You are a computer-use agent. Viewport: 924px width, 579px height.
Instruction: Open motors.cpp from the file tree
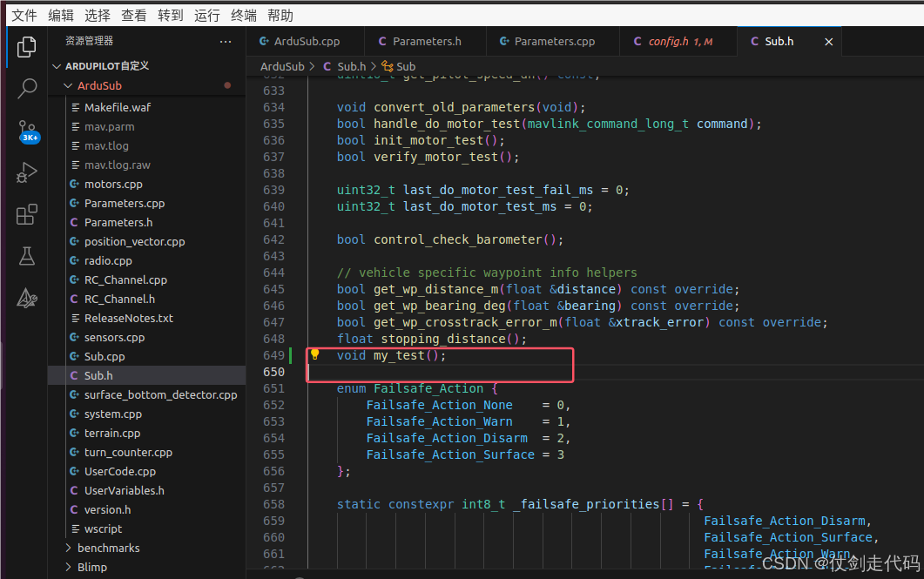[114, 184]
